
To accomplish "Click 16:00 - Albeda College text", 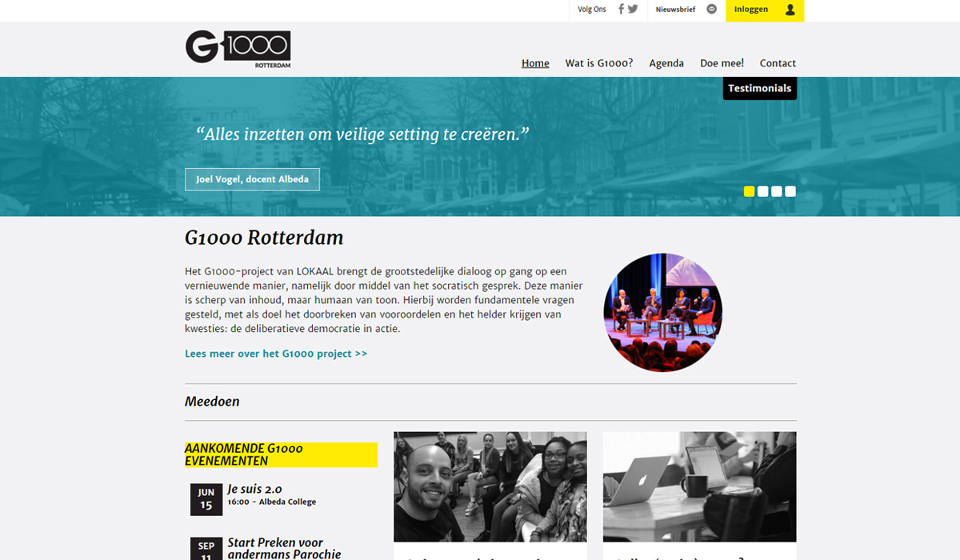I will pos(271,502).
